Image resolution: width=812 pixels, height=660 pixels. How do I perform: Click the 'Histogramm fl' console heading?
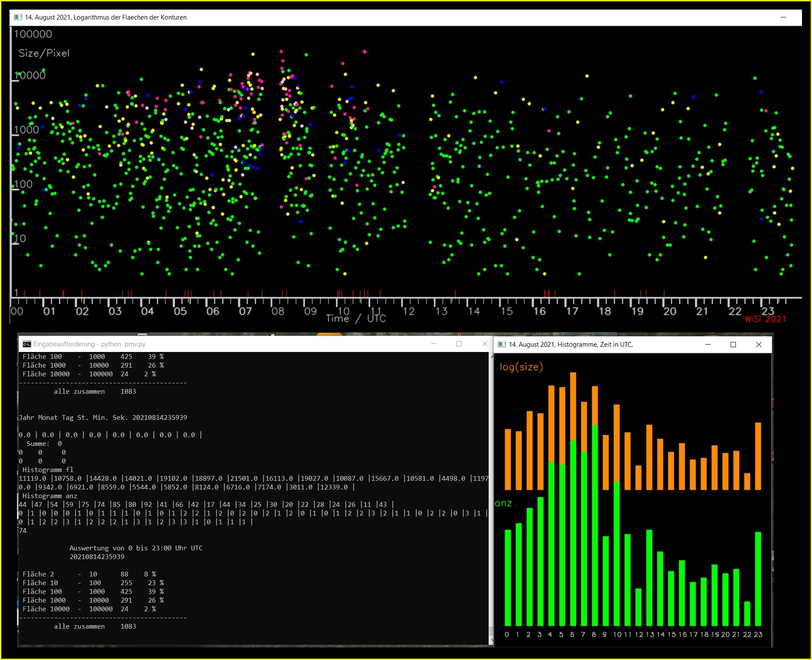48,470
